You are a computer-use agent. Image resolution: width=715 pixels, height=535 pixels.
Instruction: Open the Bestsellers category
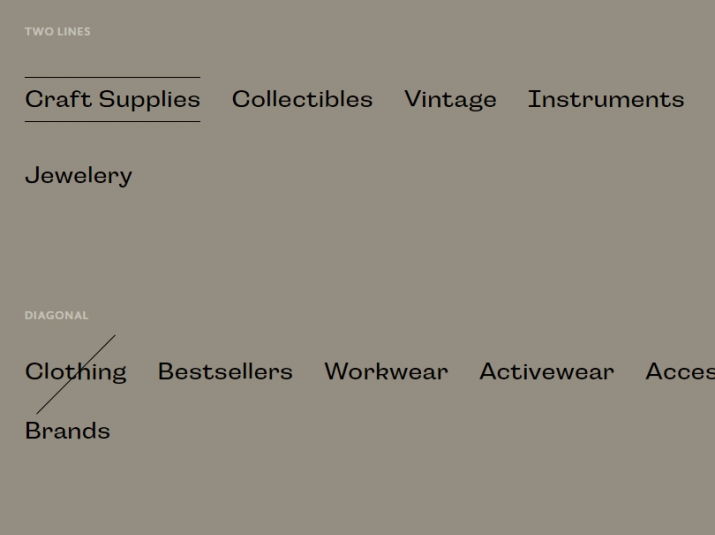click(x=225, y=371)
